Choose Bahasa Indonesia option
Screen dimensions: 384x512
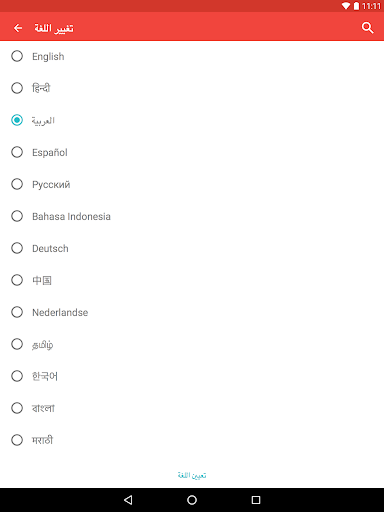(x=17, y=216)
